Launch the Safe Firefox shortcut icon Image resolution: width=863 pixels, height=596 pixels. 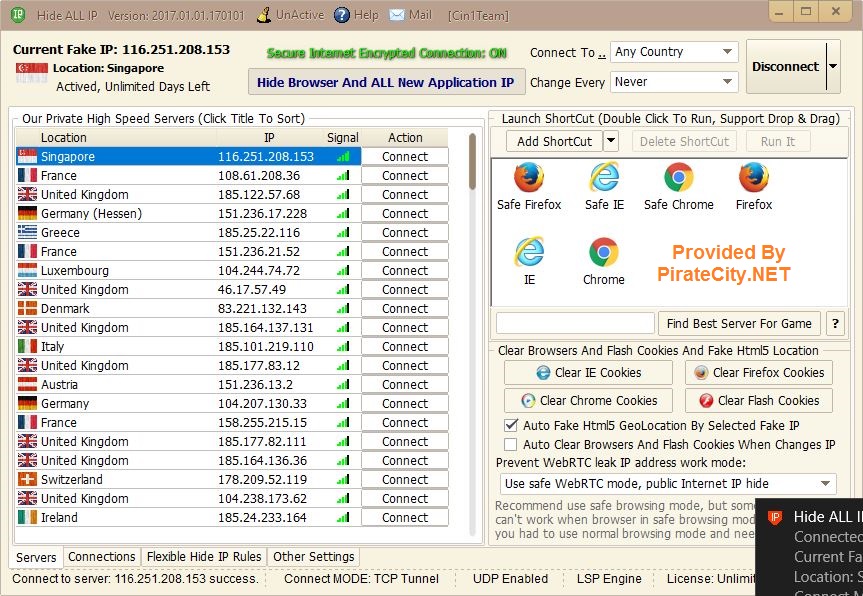click(529, 177)
